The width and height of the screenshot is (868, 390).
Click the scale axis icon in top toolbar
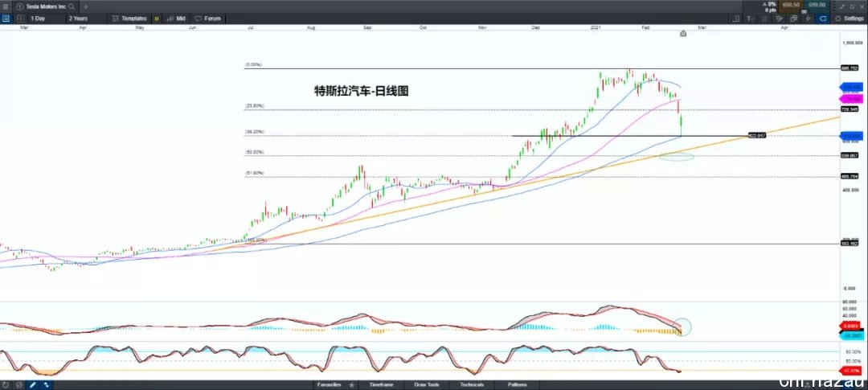point(735,18)
